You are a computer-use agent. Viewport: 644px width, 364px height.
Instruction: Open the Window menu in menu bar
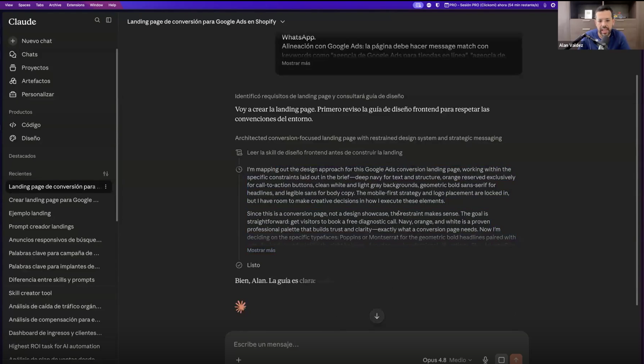point(96,5)
